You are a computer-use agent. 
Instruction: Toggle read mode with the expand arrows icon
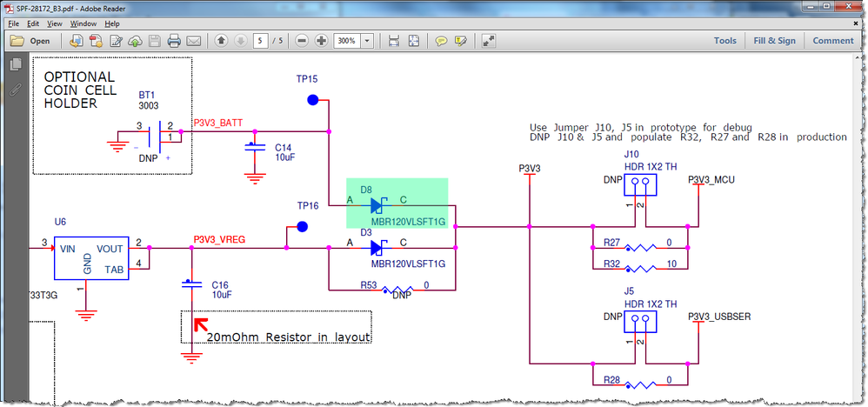[488, 40]
